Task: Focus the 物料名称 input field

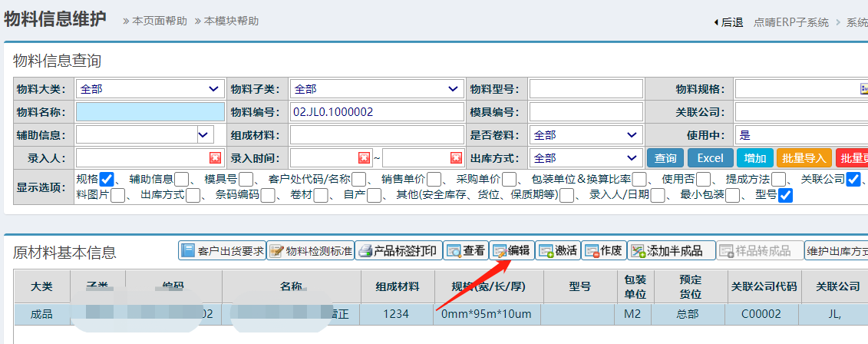Action: click(150, 112)
